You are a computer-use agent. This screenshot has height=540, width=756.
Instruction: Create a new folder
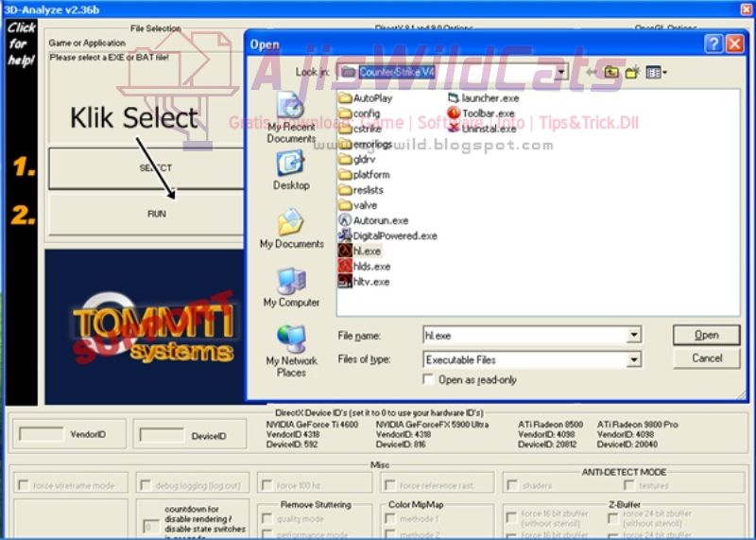pyautogui.click(x=631, y=73)
